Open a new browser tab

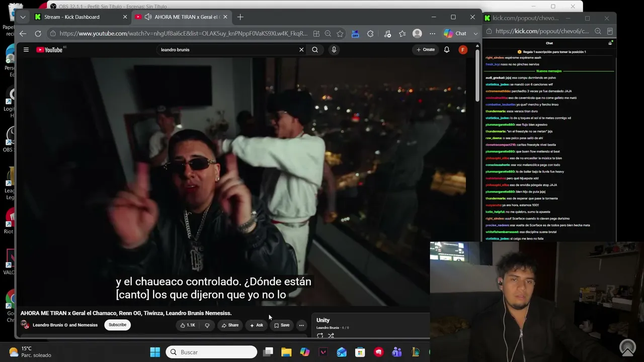(240, 17)
